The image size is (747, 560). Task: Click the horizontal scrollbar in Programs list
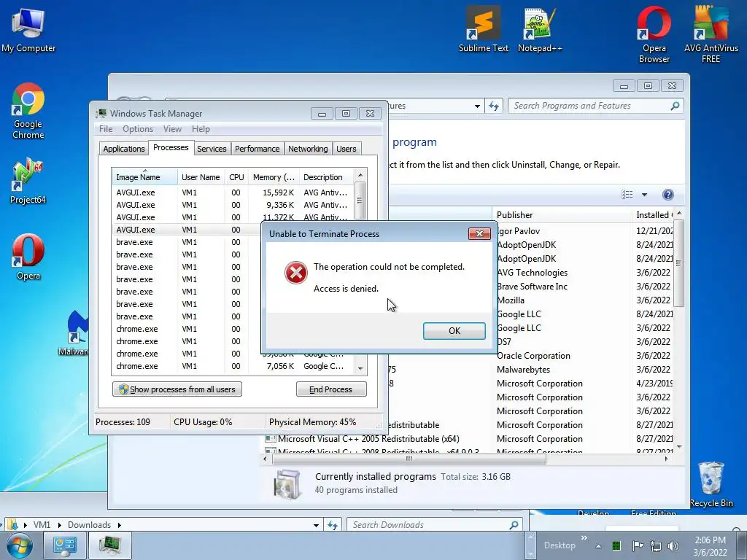tap(409, 459)
